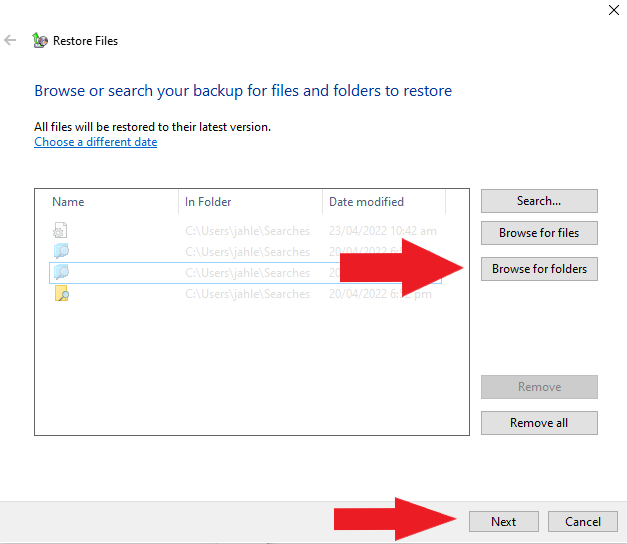Sort by the Date modified column header
Screen dimensions: 627x544
[366, 202]
